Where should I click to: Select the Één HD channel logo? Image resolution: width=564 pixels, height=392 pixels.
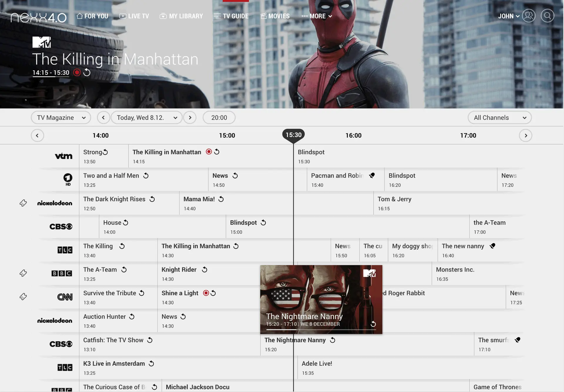tap(68, 179)
